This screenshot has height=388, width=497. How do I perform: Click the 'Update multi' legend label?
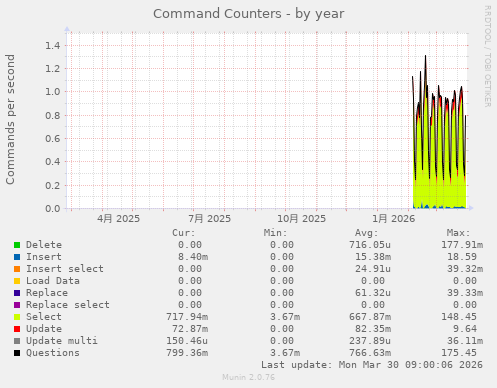[62, 341]
